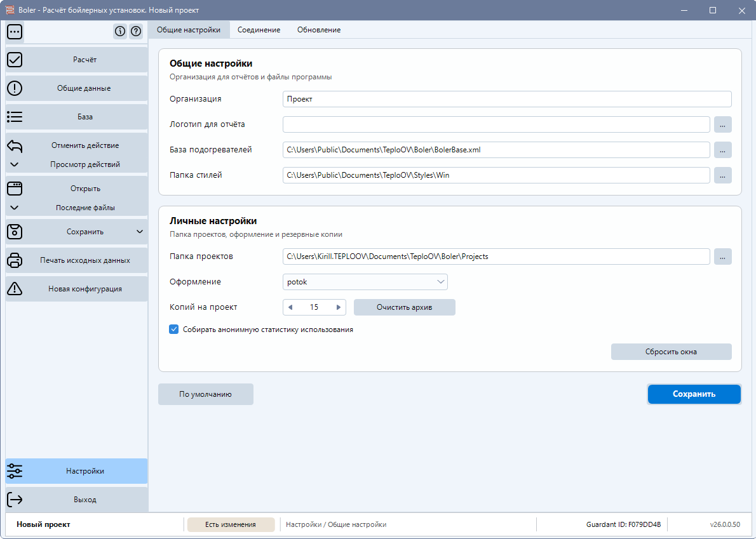Click the warning triangle icon for Новая конфигурация
This screenshot has width=756, height=539.
point(15,288)
